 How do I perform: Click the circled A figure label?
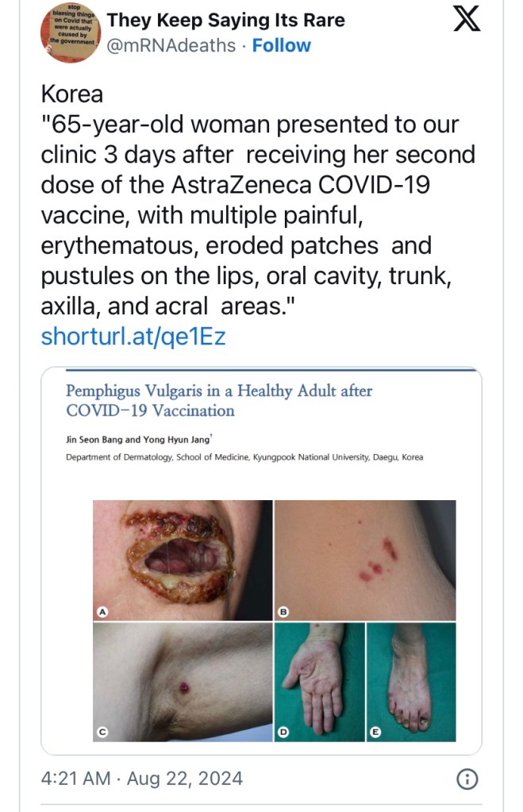(102, 610)
